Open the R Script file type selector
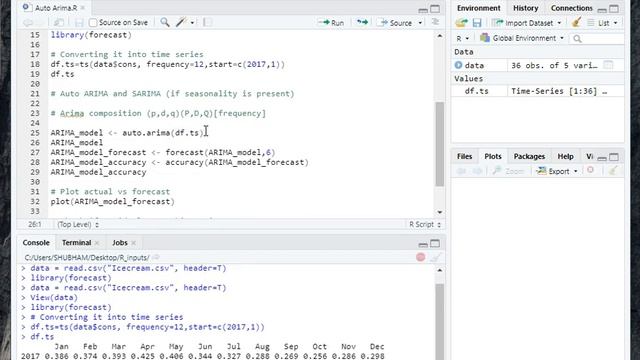The height and width of the screenshot is (360, 640). [x=424, y=224]
